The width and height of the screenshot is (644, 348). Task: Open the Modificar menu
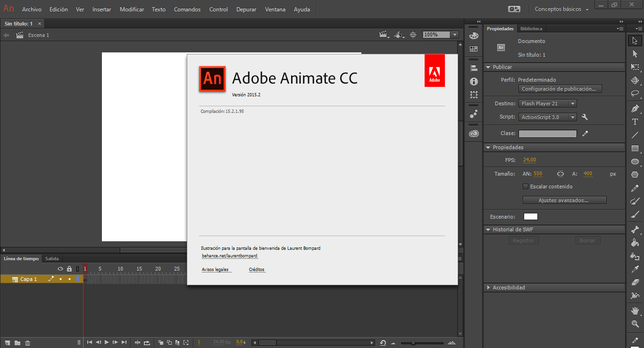132,9
